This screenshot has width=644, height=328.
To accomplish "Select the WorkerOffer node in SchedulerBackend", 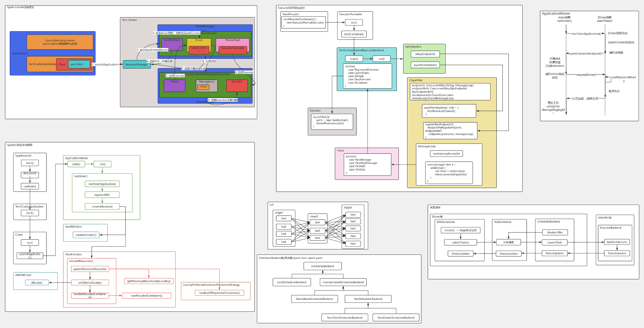I will pyautogui.click(x=555, y=232).
